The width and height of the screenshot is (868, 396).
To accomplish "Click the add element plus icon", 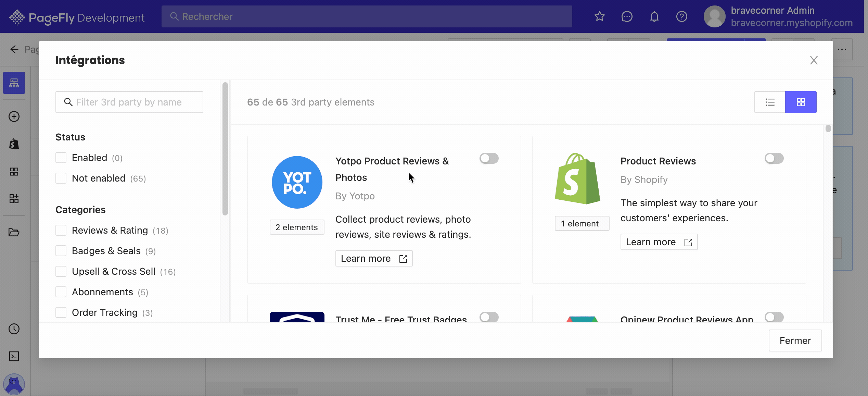I will [x=14, y=116].
